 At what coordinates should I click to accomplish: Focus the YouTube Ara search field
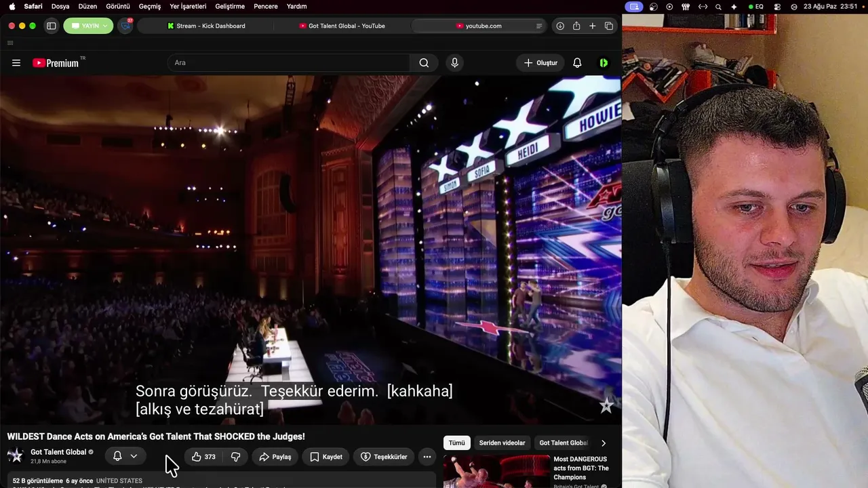(288, 63)
